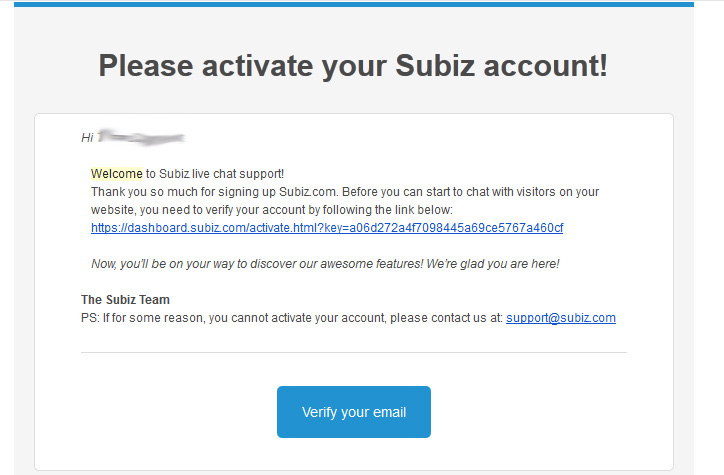Select the highlighted Welcome word
This screenshot has width=724, height=475.
[x=117, y=174]
